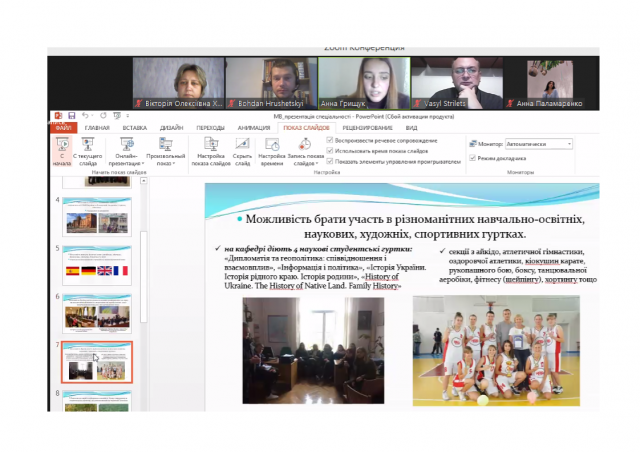Click record slide show (Запись показа слайдов)

point(308,151)
